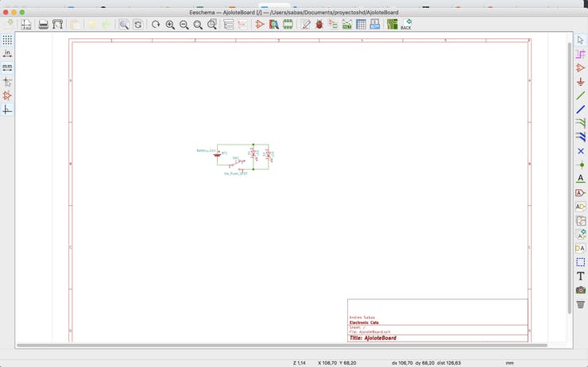Image resolution: width=588 pixels, height=367 pixels.
Task: Select the no-connect flag tool
Action: pyautogui.click(x=581, y=151)
